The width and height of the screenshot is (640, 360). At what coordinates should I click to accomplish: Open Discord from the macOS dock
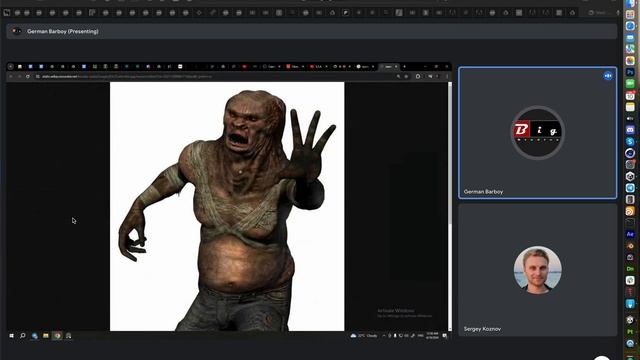(630, 130)
